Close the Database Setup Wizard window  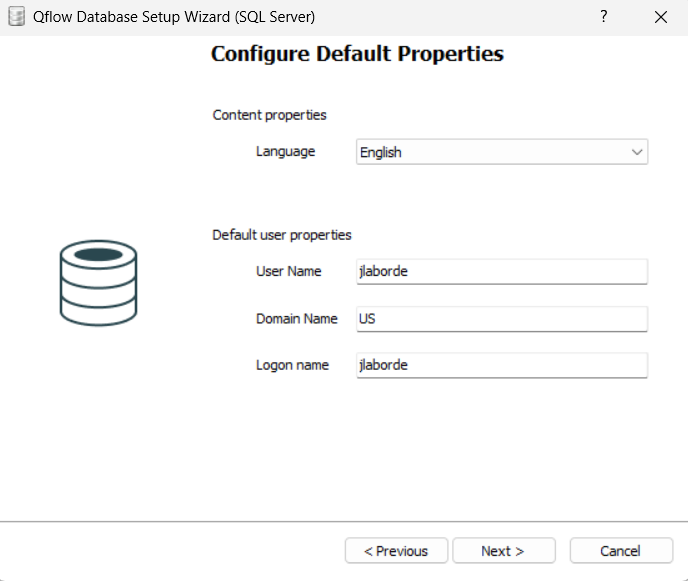pos(661,17)
